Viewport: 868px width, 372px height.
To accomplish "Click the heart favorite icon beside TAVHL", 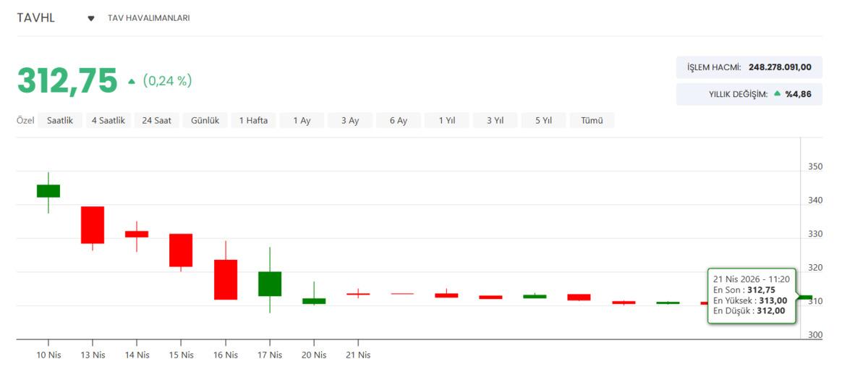I will tap(91, 18).
